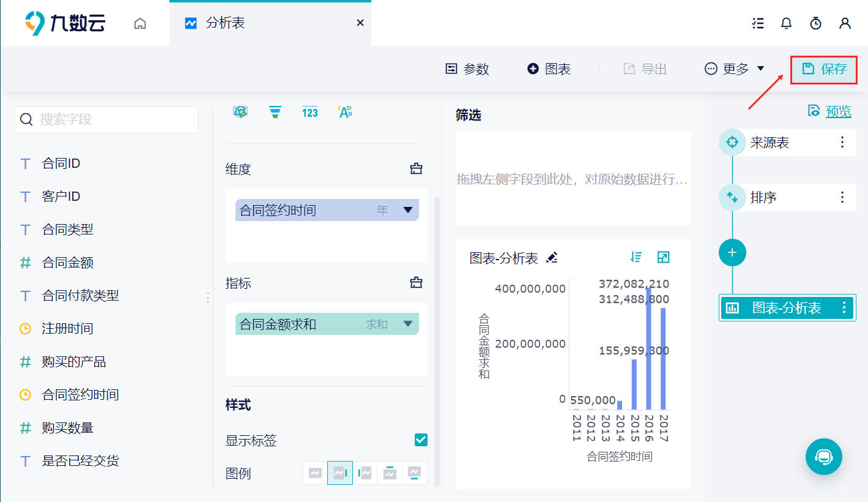Enlarge the chart via expand icon

663,258
